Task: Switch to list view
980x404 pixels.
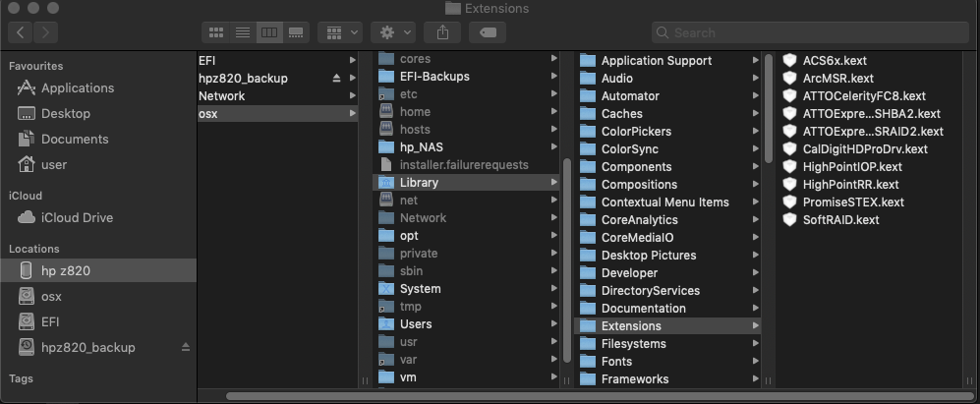Action: tap(243, 32)
